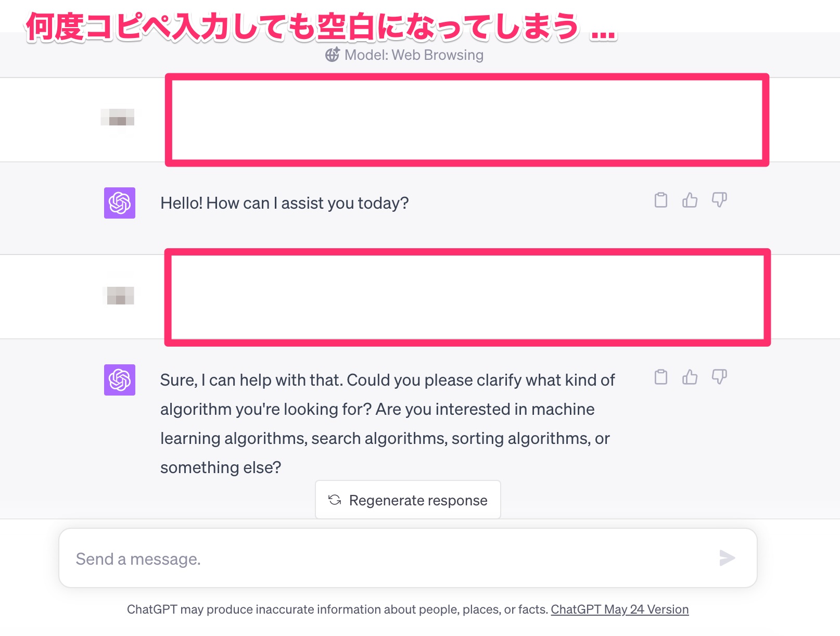
Task: Click the refresh icon in Regenerate response
Action: pyautogui.click(x=335, y=500)
